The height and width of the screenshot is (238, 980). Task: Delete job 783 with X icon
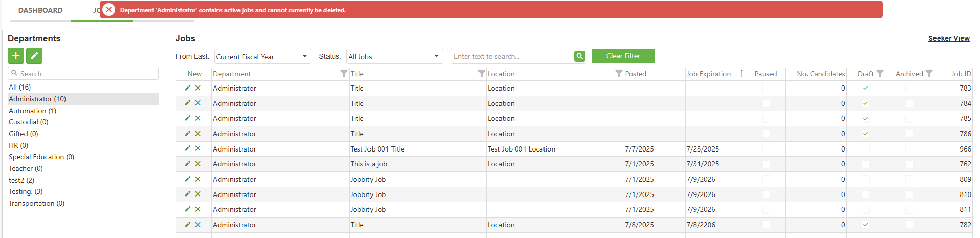(198, 88)
